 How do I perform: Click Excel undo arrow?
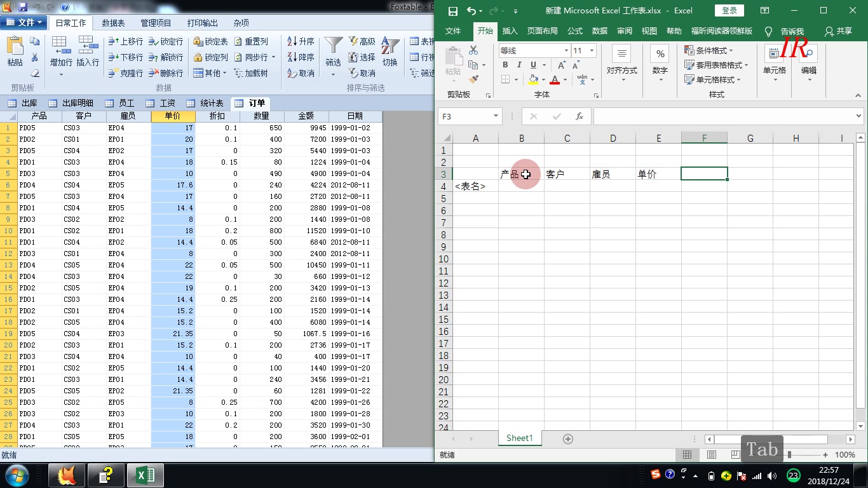tap(471, 11)
